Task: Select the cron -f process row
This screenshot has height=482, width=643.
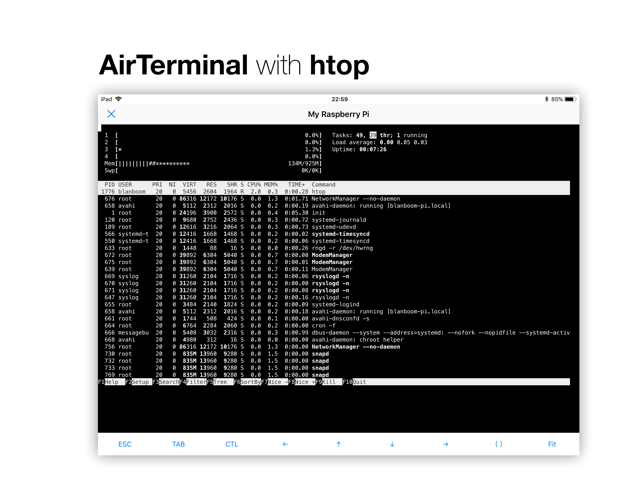Action: tap(334, 326)
